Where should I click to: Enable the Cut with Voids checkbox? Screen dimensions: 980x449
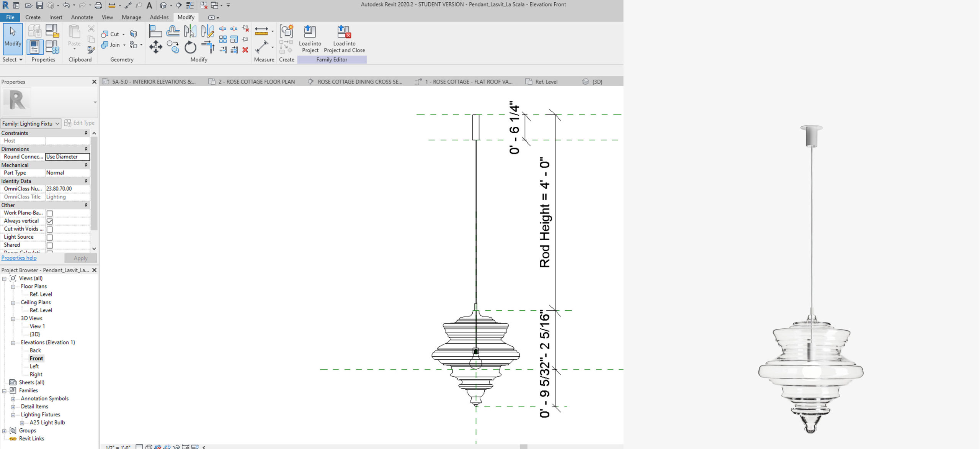click(x=50, y=229)
